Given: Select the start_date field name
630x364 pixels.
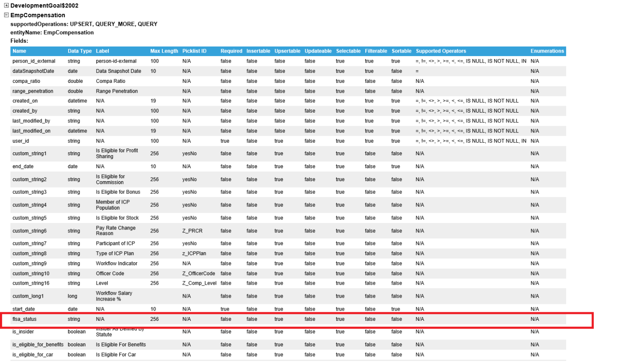Looking at the screenshot, I should 23,309.
